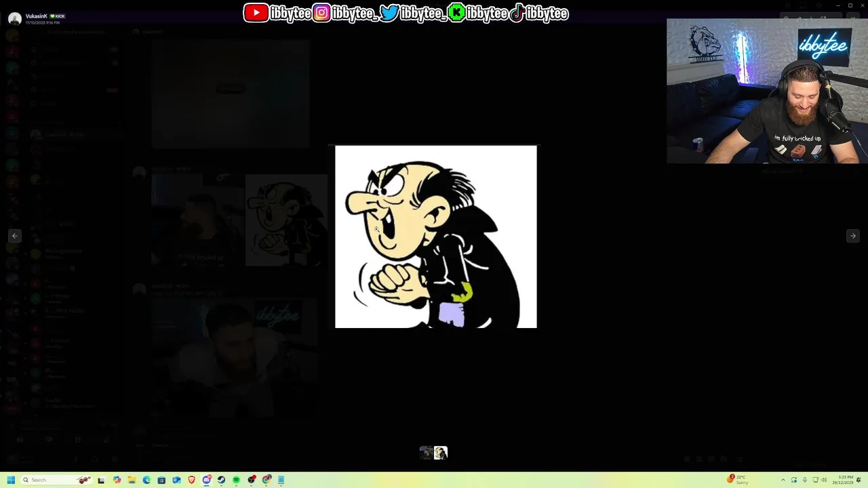Click the enlarged Gargamel cartoon image
868x488 pixels.
[x=436, y=237]
